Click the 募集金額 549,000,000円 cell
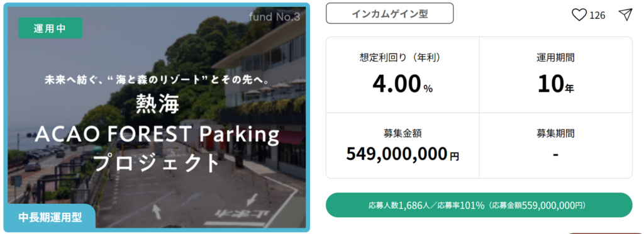 (x=402, y=146)
